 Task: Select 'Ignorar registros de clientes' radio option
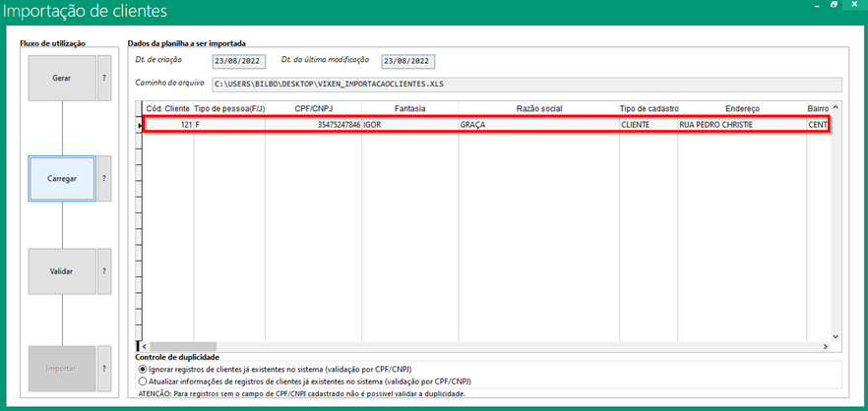144,368
